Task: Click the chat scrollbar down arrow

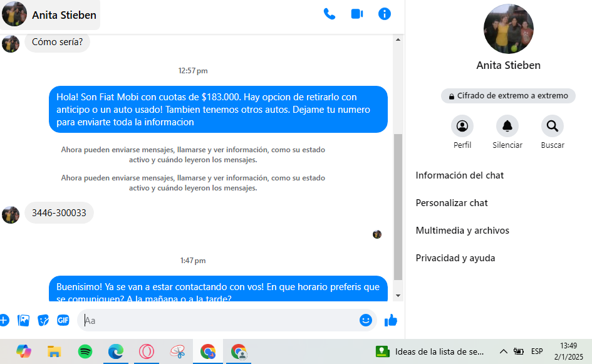Action: pyautogui.click(x=398, y=296)
